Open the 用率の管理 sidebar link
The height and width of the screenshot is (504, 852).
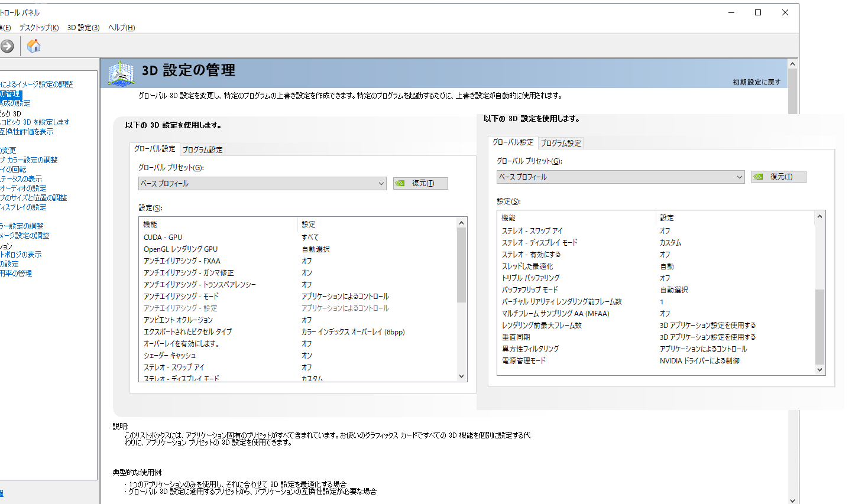pyautogui.click(x=16, y=274)
